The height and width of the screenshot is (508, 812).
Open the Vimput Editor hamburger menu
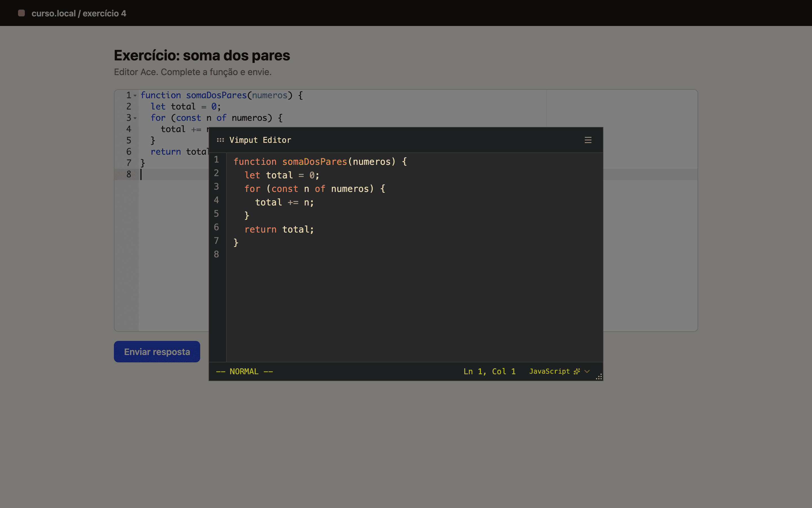pos(588,140)
